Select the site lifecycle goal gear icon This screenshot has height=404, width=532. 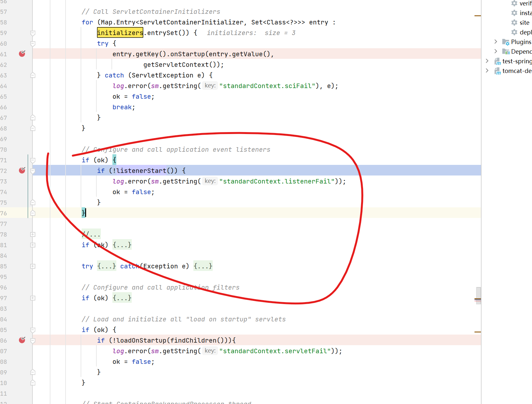tap(514, 22)
